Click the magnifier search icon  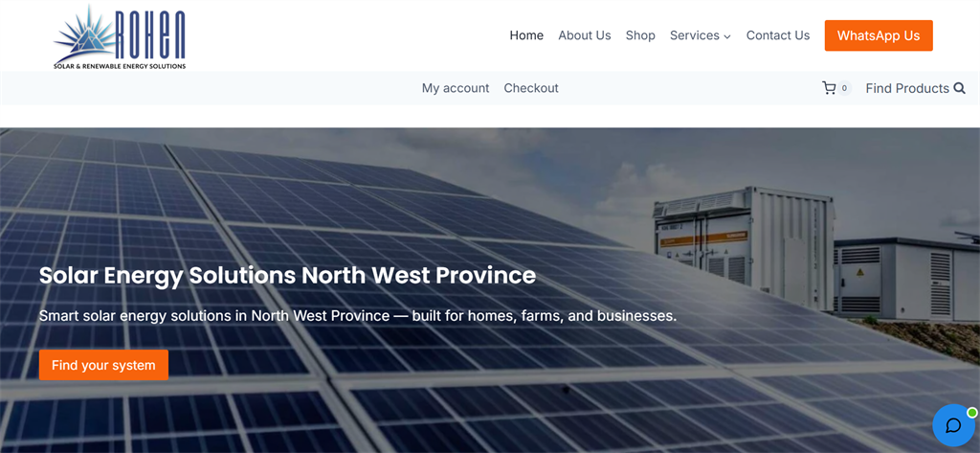click(959, 88)
